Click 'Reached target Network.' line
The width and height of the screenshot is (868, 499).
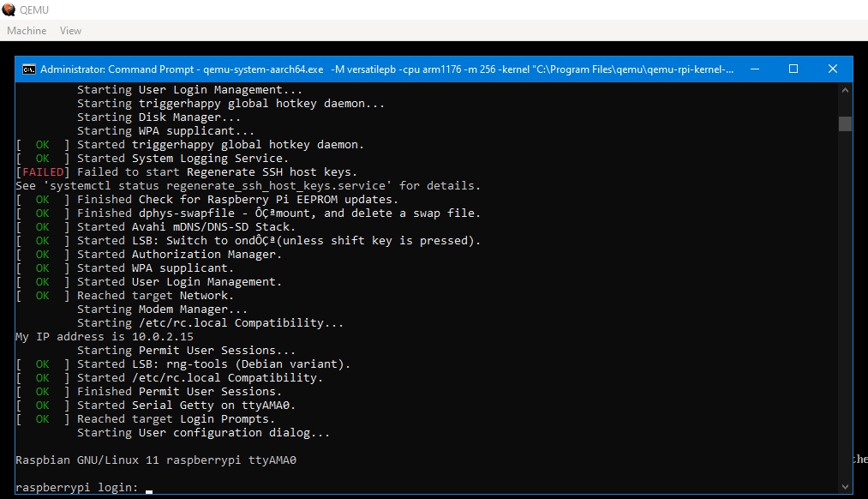click(x=156, y=296)
